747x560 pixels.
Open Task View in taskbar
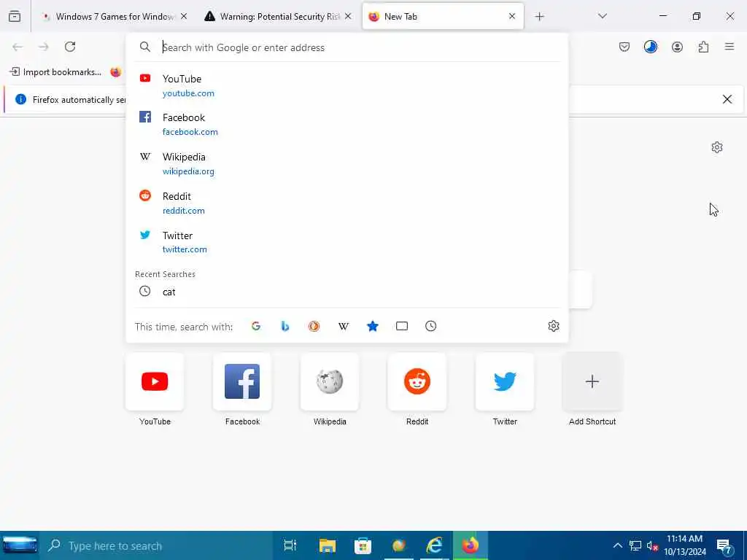(290, 545)
